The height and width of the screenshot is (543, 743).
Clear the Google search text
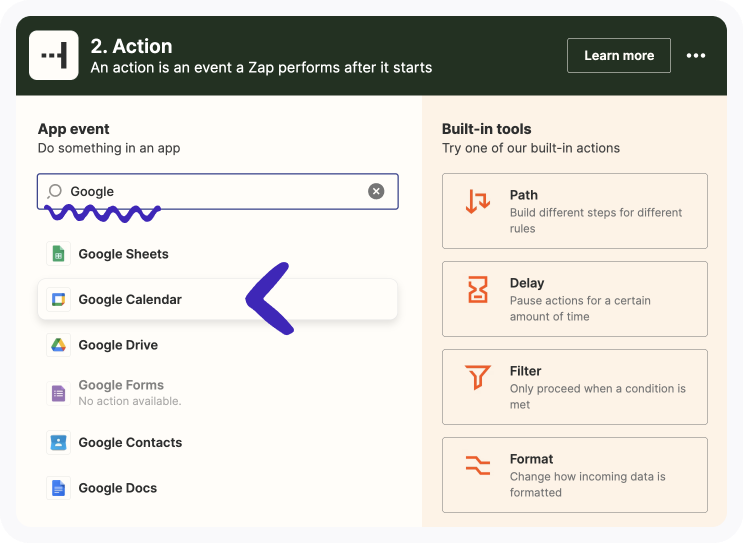(x=376, y=191)
